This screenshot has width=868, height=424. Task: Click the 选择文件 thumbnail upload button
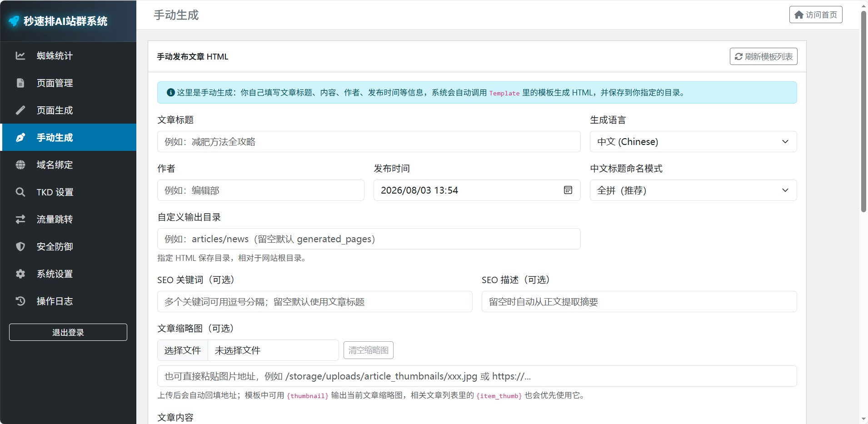click(x=183, y=350)
